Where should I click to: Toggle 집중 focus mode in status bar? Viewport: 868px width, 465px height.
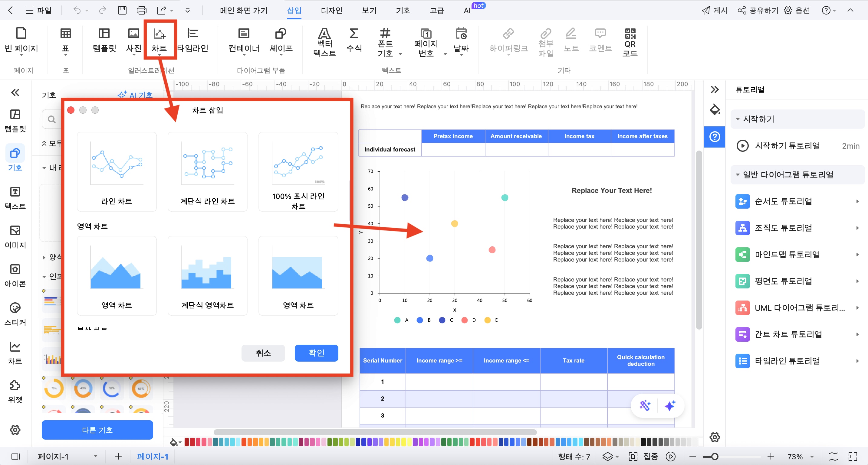650,456
